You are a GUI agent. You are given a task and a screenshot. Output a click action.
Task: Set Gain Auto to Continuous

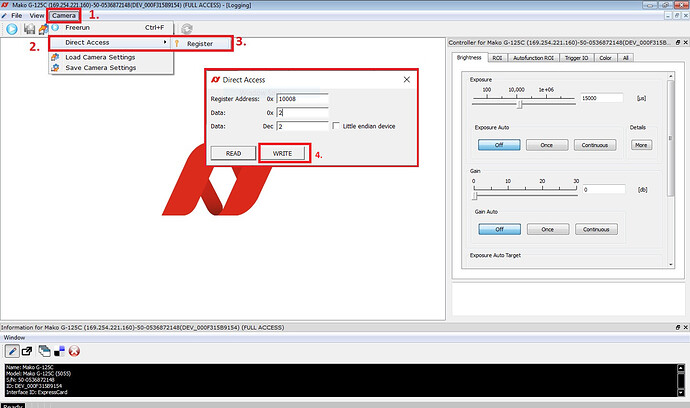point(596,229)
